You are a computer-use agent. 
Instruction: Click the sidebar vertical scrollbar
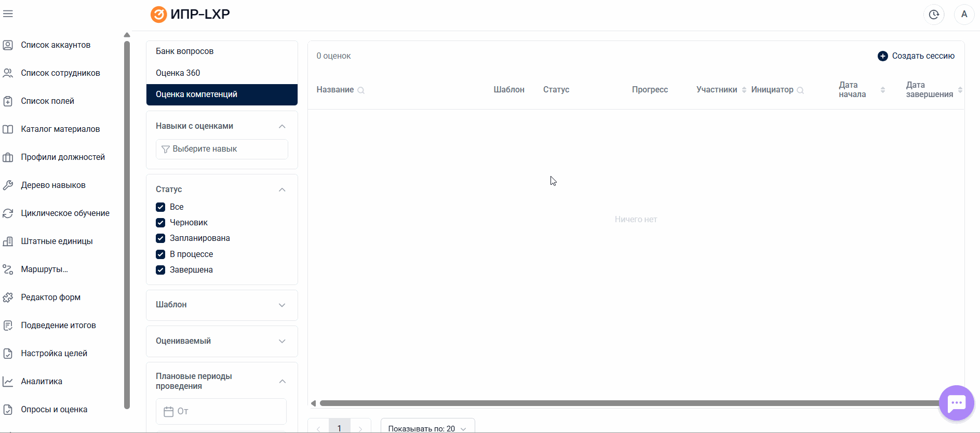[127, 225]
